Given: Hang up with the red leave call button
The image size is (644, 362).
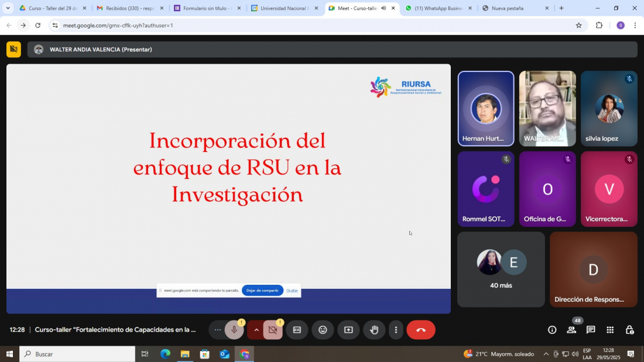Looking at the screenshot, I should click(x=420, y=330).
